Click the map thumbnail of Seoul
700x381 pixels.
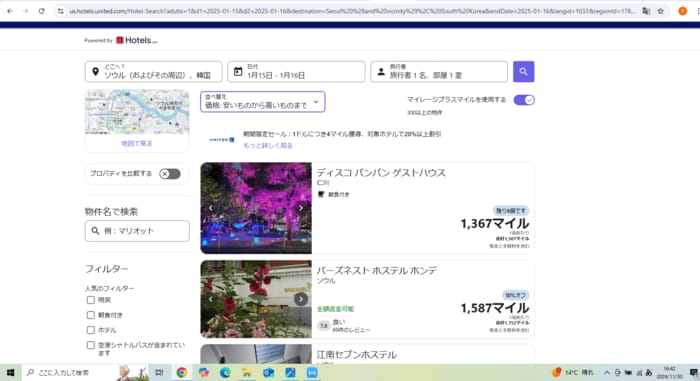[x=137, y=112]
